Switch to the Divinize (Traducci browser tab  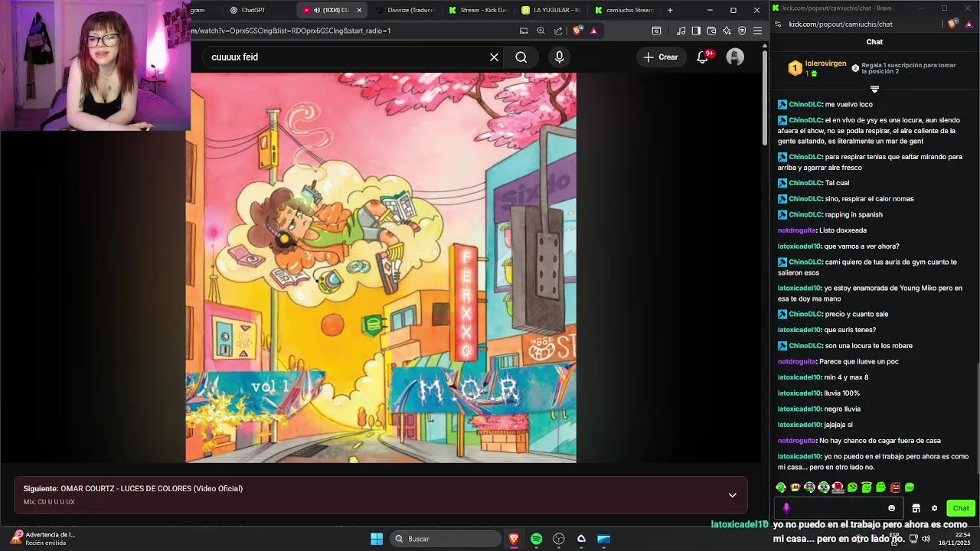coord(406,10)
